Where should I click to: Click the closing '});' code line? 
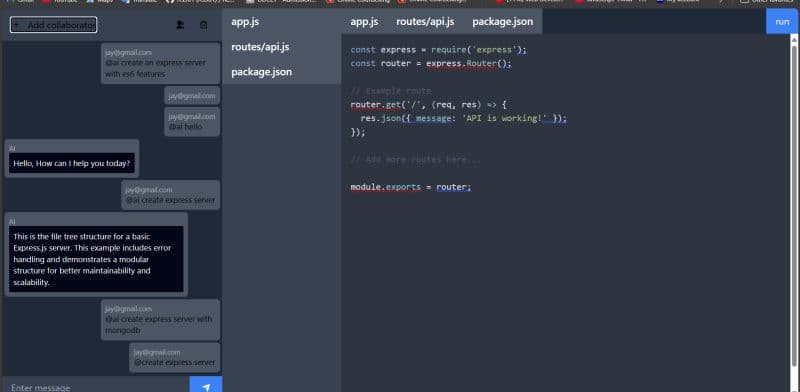click(358, 132)
